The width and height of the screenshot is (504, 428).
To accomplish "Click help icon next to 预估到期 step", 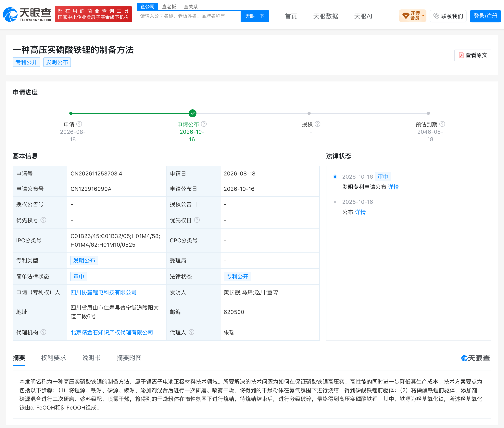I will tap(442, 124).
